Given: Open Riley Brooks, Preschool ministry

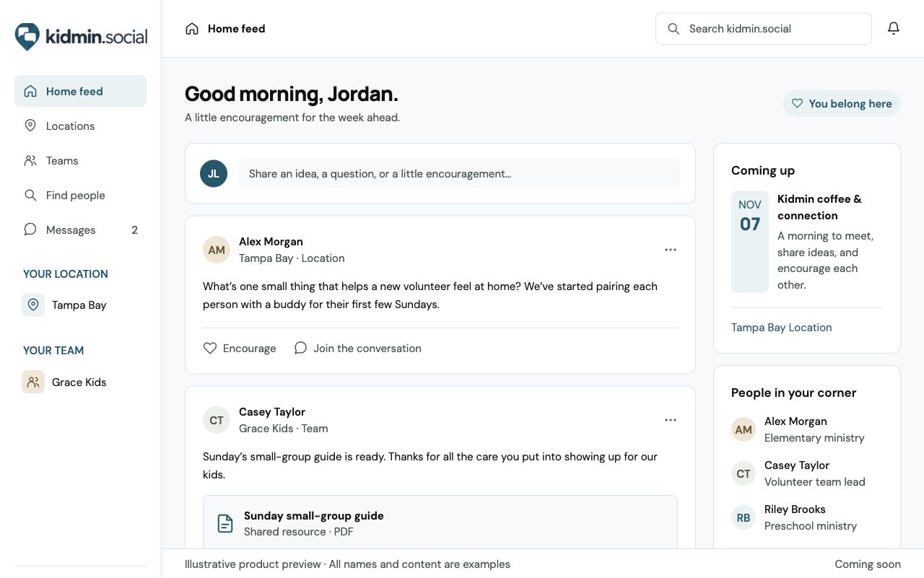Looking at the screenshot, I should (x=807, y=517).
